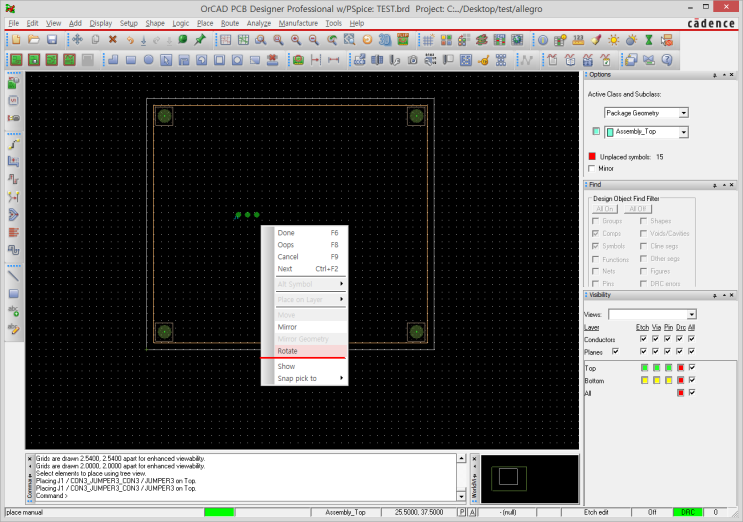The height and width of the screenshot is (522, 743).
Task: Click the Command prompt input line
Action: [x=245, y=496]
